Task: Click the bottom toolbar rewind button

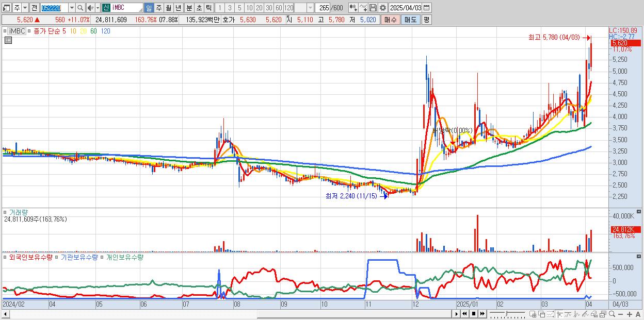Action: point(464,314)
